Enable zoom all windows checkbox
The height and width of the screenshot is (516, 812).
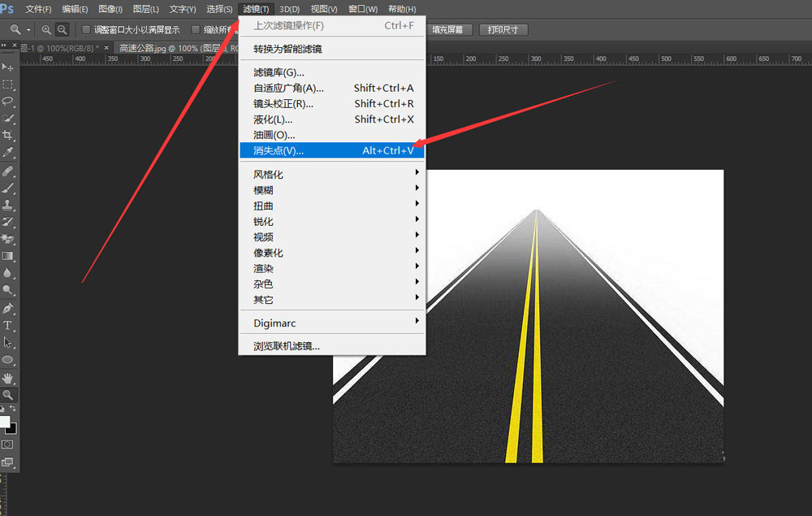tap(196, 29)
